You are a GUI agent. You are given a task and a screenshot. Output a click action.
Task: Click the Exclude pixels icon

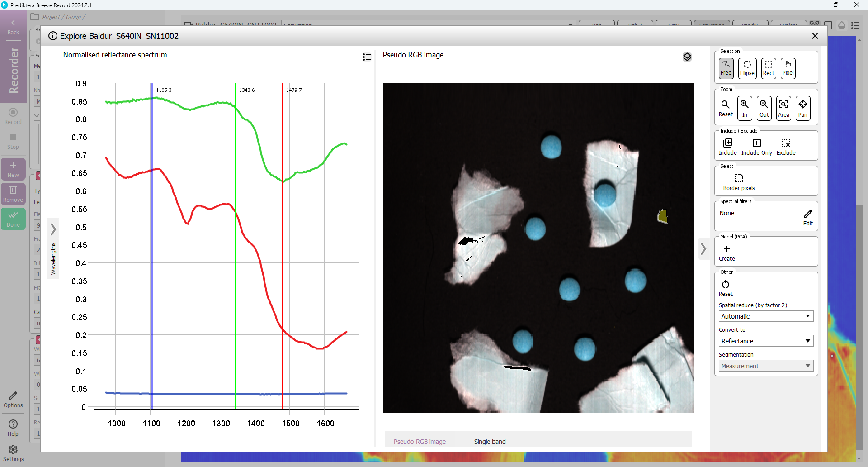786,147
